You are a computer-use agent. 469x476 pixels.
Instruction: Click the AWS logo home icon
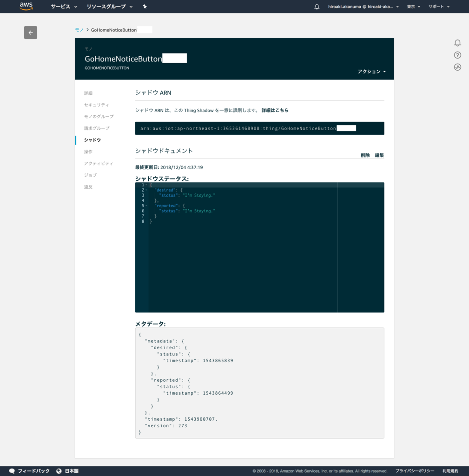(26, 7)
